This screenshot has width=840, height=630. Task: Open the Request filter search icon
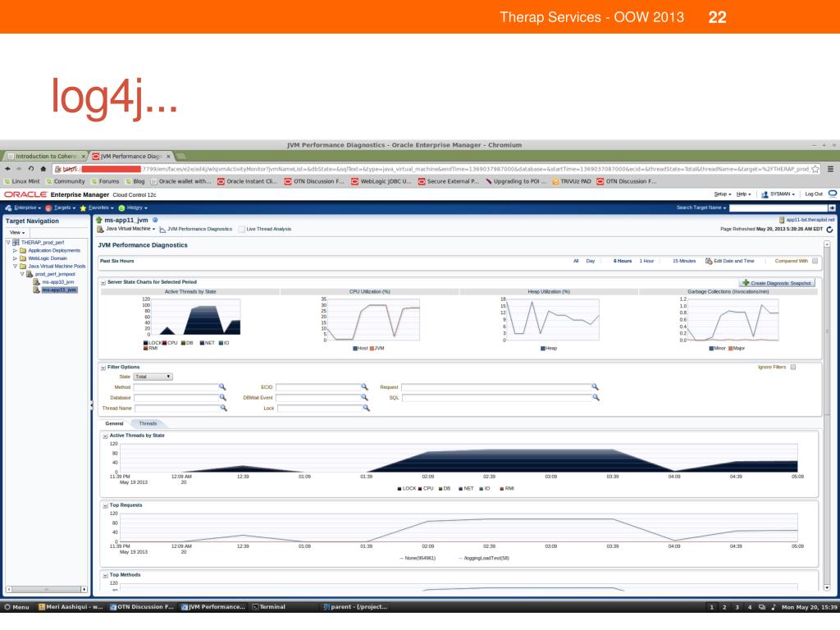click(596, 387)
